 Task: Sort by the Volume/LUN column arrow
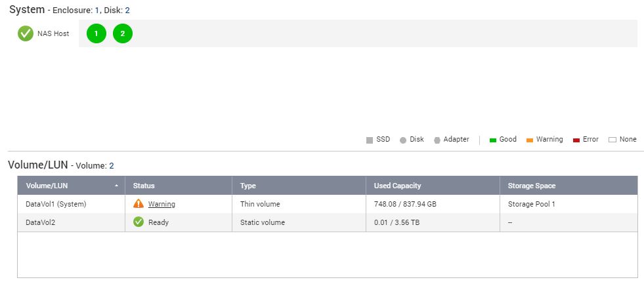[x=117, y=186]
